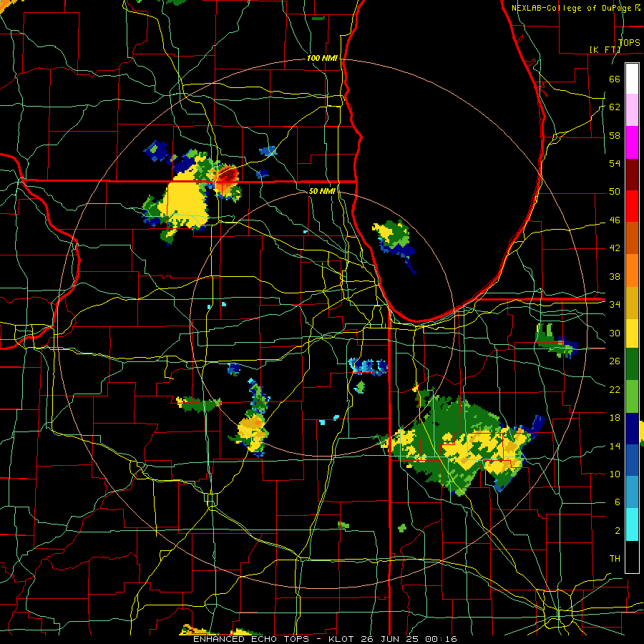Click the 10 legend value
The height and width of the screenshot is (644, 644).
pyautogui.click(x=615, y=474)
